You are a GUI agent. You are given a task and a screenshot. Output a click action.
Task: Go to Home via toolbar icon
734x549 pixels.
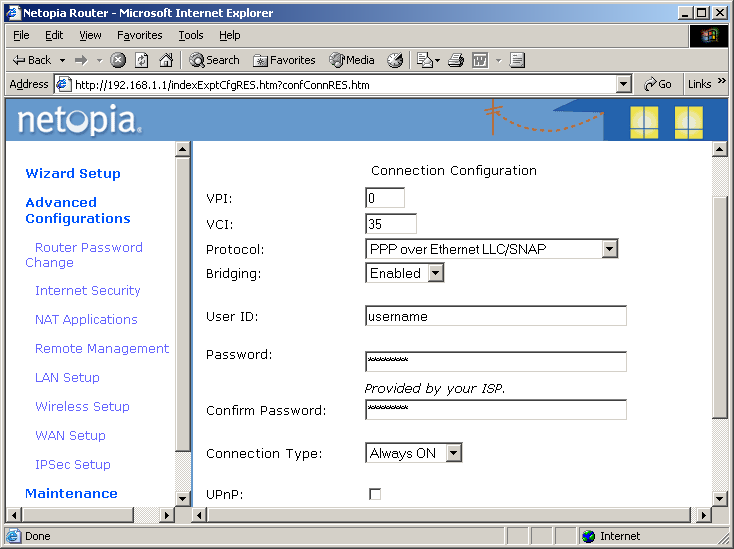click(x=166, y=60)
